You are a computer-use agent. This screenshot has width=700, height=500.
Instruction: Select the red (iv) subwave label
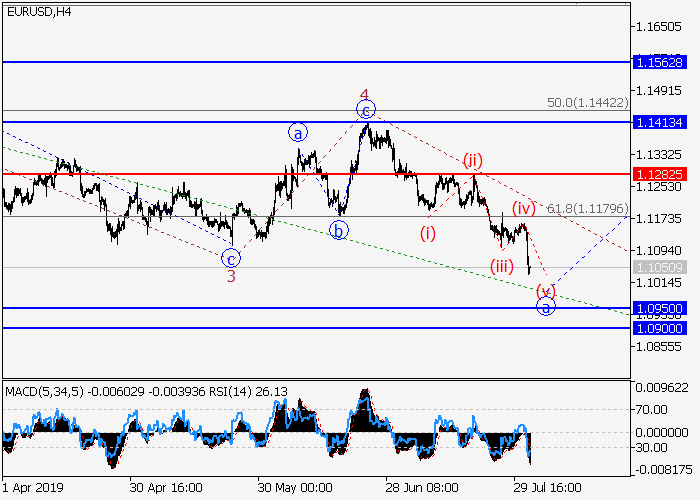524,208
